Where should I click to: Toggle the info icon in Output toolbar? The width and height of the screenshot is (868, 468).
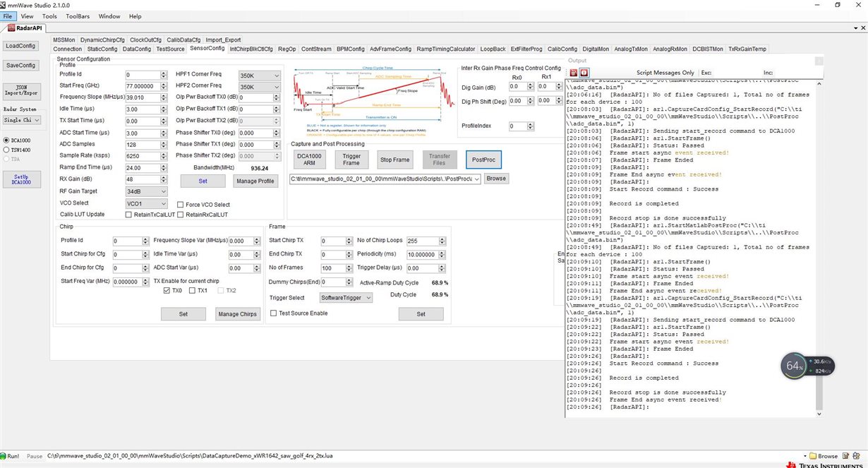[584, 73]
